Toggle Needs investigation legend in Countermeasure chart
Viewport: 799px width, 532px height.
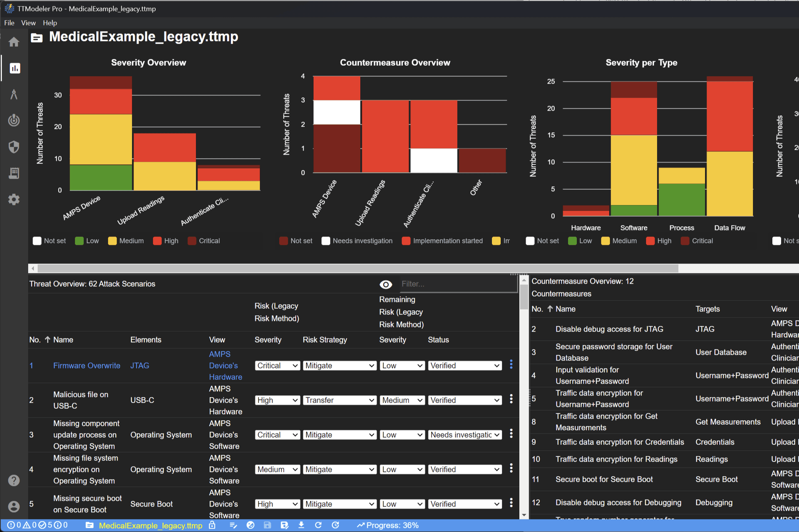(x=357, y=241)
